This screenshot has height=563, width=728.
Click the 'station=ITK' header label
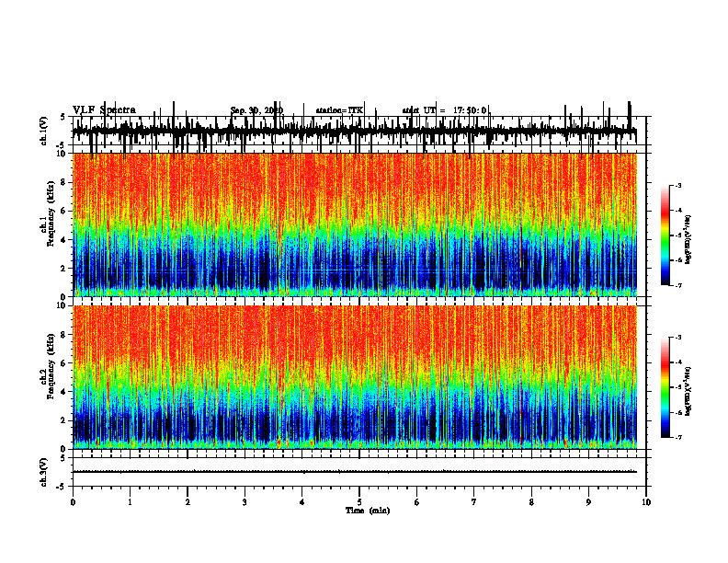(x=339, y=110)
